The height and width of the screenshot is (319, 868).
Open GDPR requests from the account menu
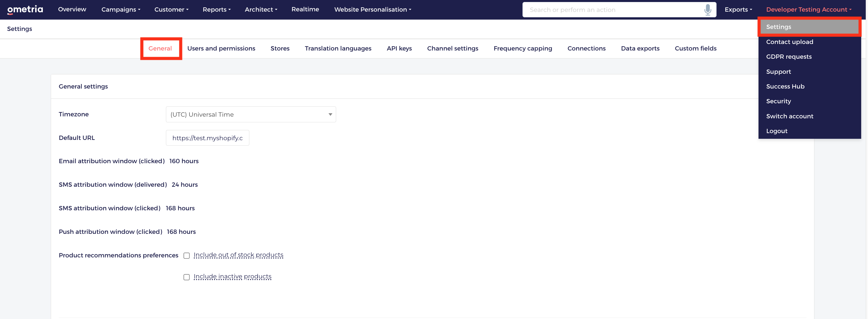[789, 57]
